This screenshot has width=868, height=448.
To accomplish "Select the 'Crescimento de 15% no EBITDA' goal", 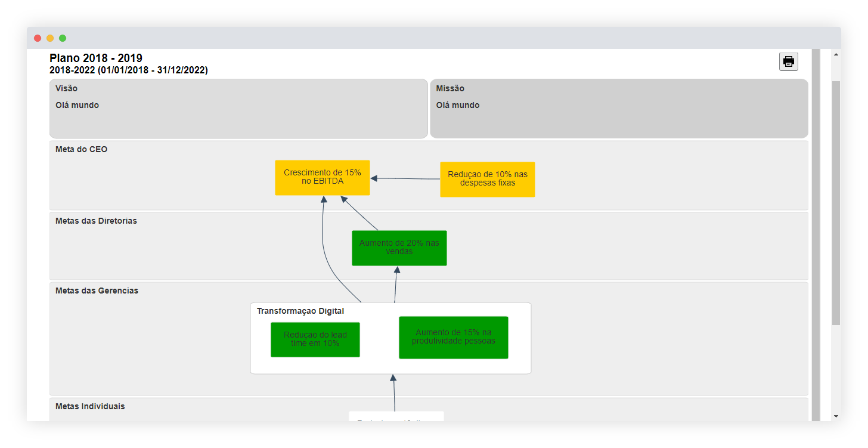I will pos(322,177).
